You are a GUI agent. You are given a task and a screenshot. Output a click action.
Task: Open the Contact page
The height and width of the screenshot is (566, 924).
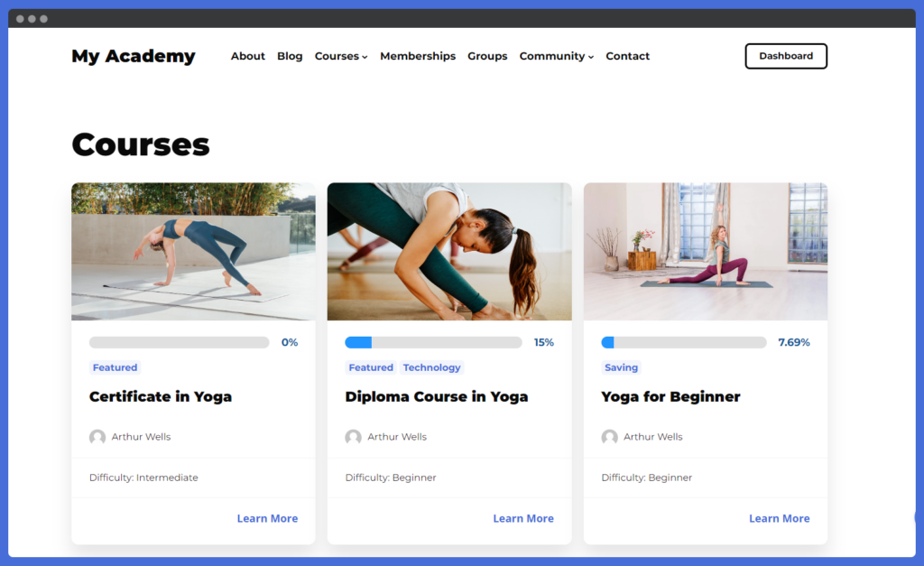point(628,56)
